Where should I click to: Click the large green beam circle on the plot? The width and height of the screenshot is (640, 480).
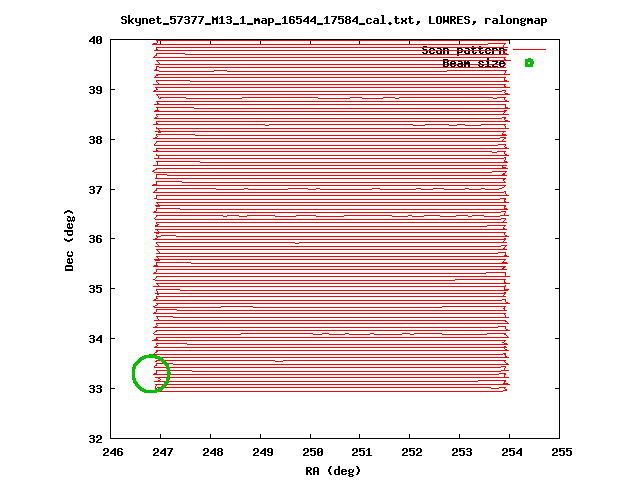(151, 373)
